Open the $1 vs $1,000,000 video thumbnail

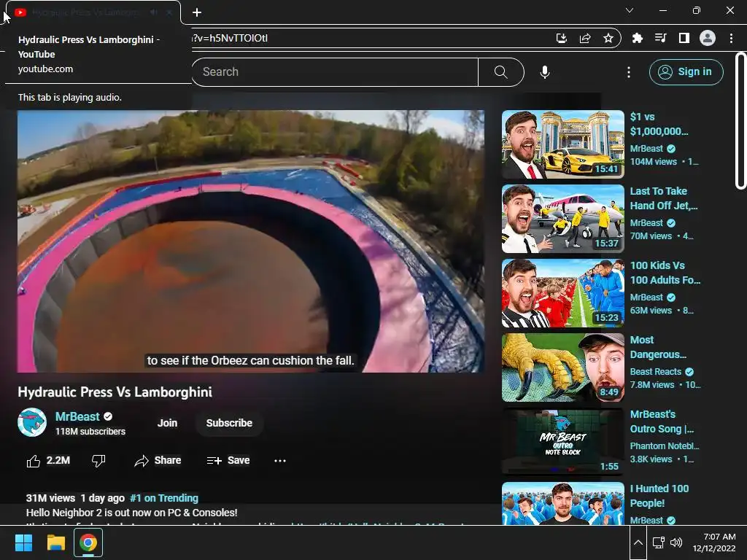pyautogui.click(x=563, y=145)
